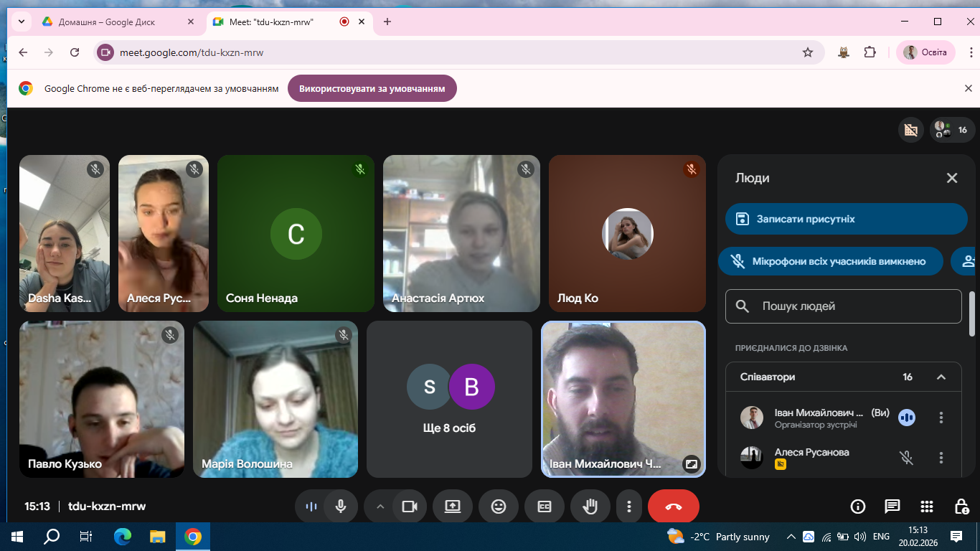Viewport: 980px width, 551px height.
Task: Leave the call
Action: 674,507
